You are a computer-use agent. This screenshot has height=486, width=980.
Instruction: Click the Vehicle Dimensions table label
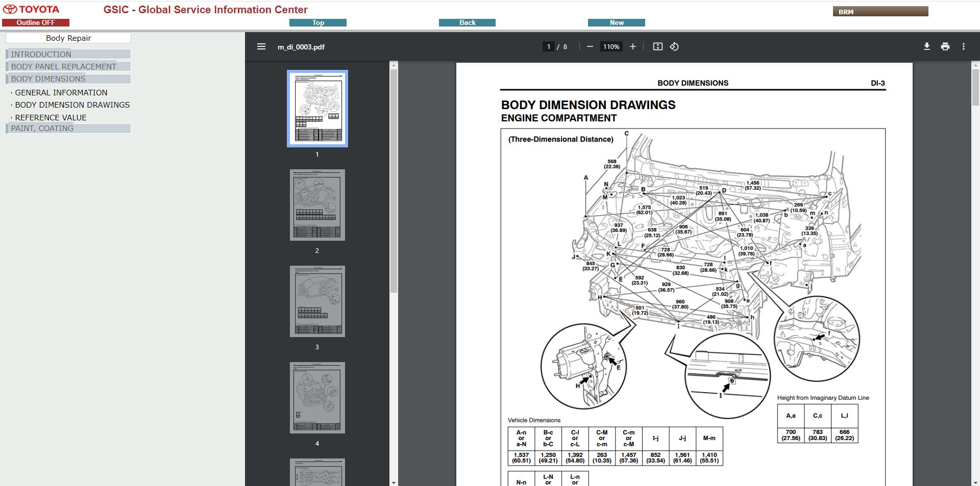[534, 420]
